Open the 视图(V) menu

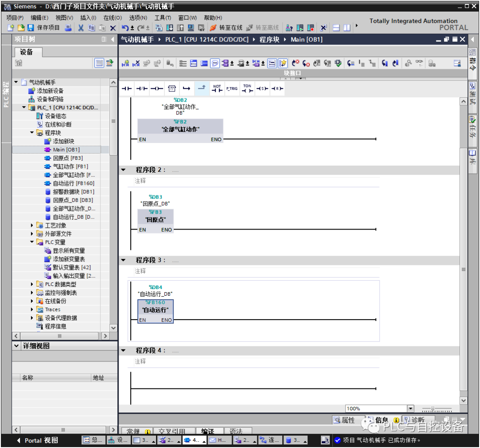[x=64, y=18]
